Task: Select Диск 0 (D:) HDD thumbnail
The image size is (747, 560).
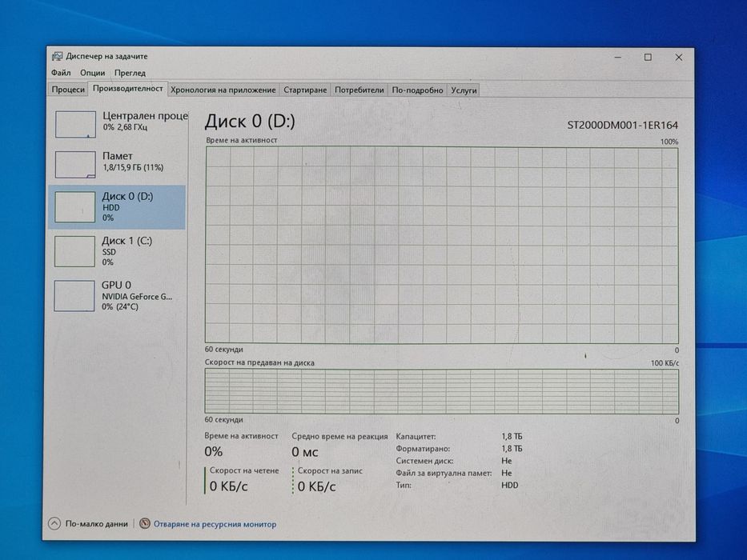Action: click(74, 206)
